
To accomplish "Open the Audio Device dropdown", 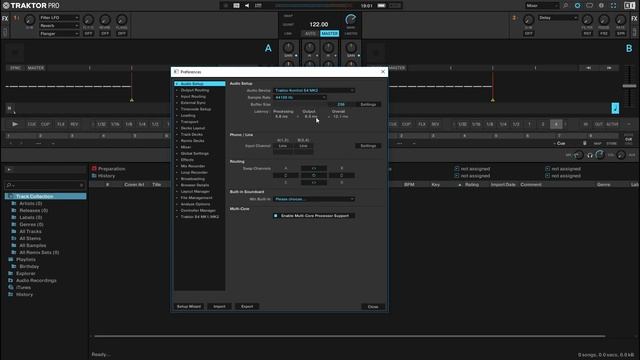I will click(x=313, y=90).
